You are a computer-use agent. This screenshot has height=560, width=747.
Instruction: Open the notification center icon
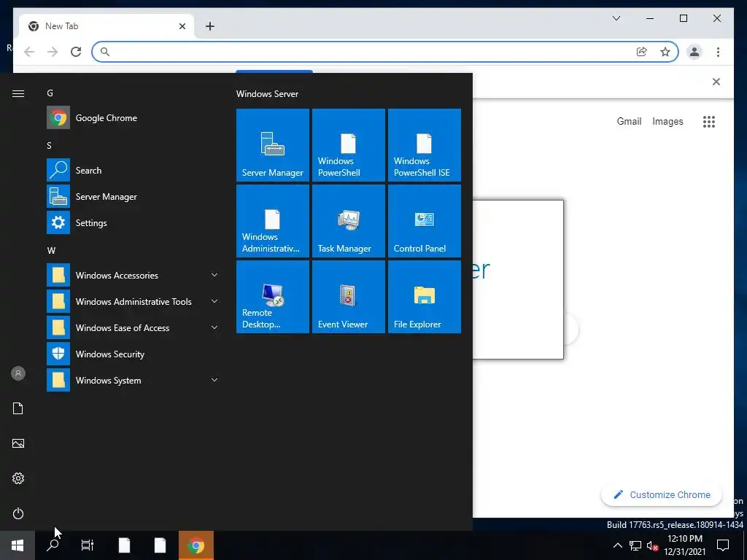(723, 545)
